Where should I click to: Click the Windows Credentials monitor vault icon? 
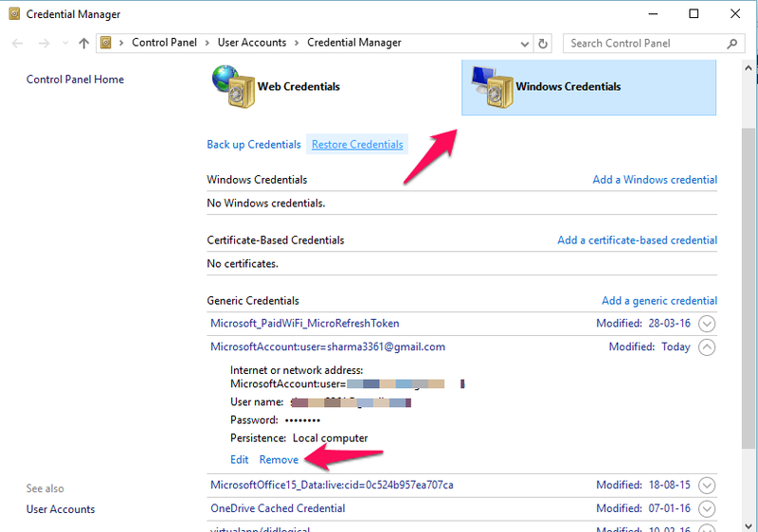492,87
